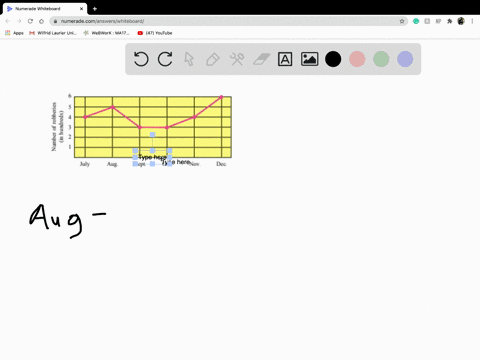This screenshot has width=480, height=360.
Task: Open the Chrome profile avatar
Action: [x=461, y=21]
